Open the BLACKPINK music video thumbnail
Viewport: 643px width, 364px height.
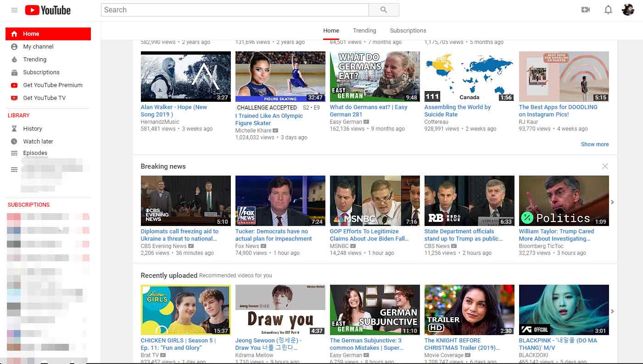pyautogui.click(x=564, y=310)
